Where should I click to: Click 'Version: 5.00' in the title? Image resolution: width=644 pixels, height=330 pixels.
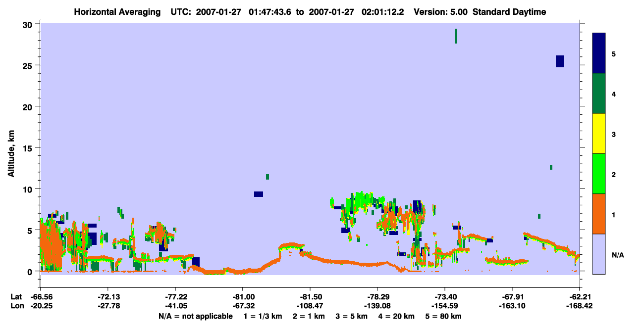click(439, 12)
